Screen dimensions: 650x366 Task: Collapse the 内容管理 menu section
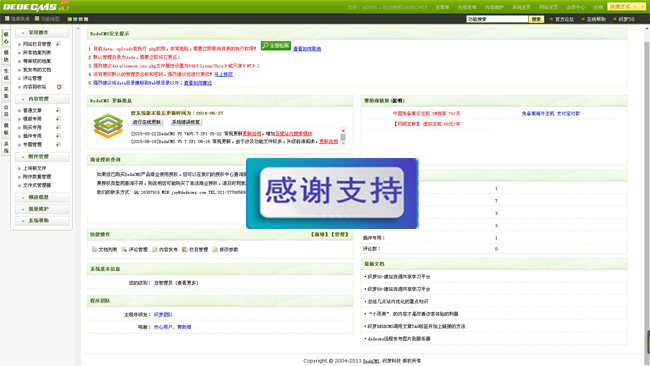42,99
